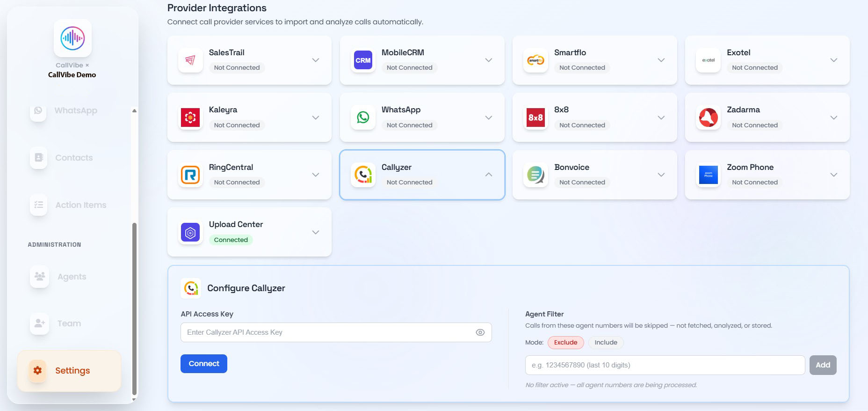Click the Team sidebar icon
Image resolution: width=868 pixels, height=411 pixels.
[x=39, y=323]
